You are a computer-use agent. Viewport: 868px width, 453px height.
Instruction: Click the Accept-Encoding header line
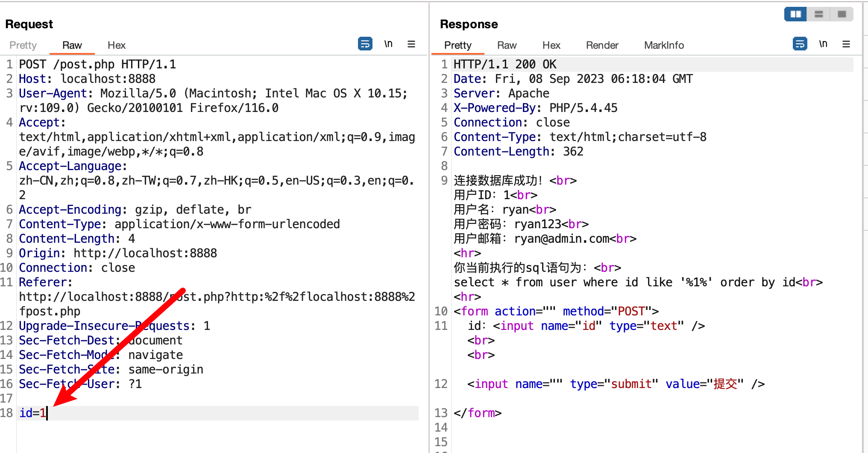135,209
